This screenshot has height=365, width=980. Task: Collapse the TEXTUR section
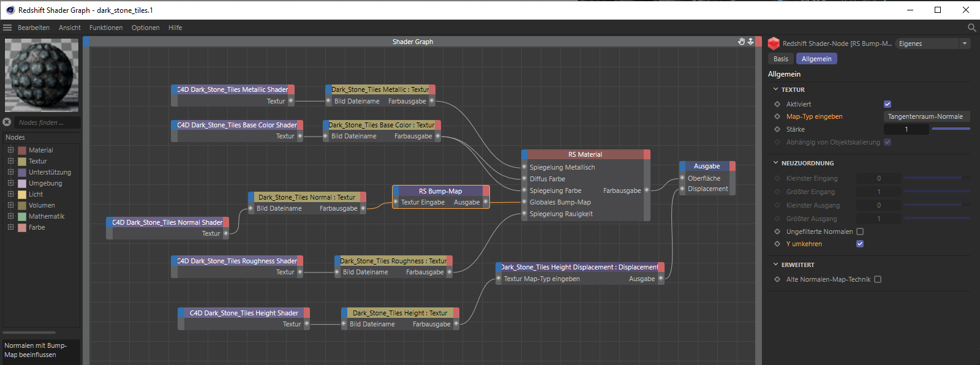click(776, 89)
